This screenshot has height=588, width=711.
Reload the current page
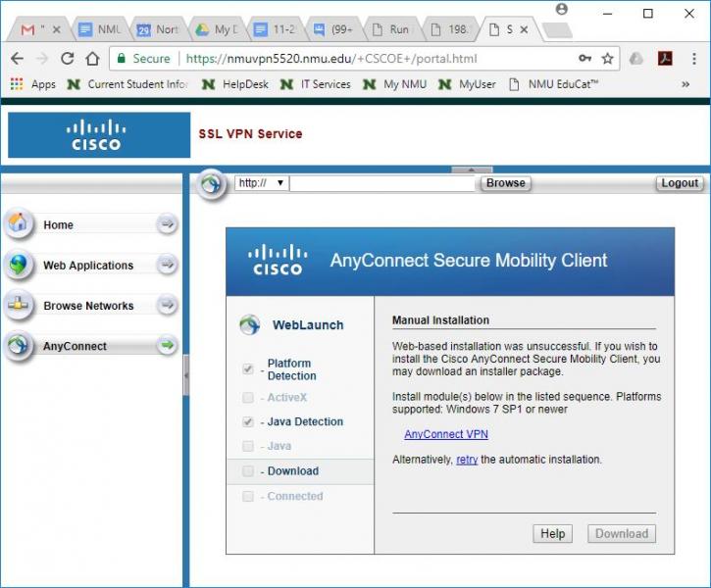(68, 59)
